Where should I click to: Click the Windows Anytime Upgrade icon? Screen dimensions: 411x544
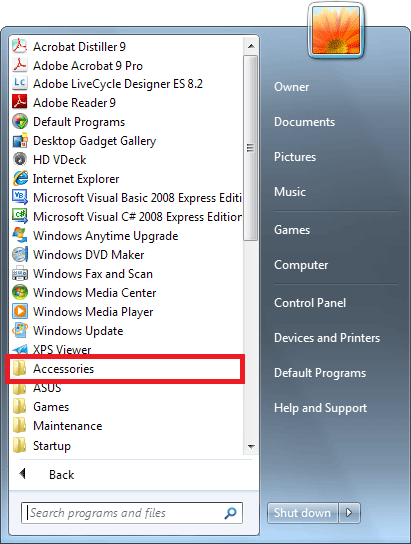coord(20,236)
